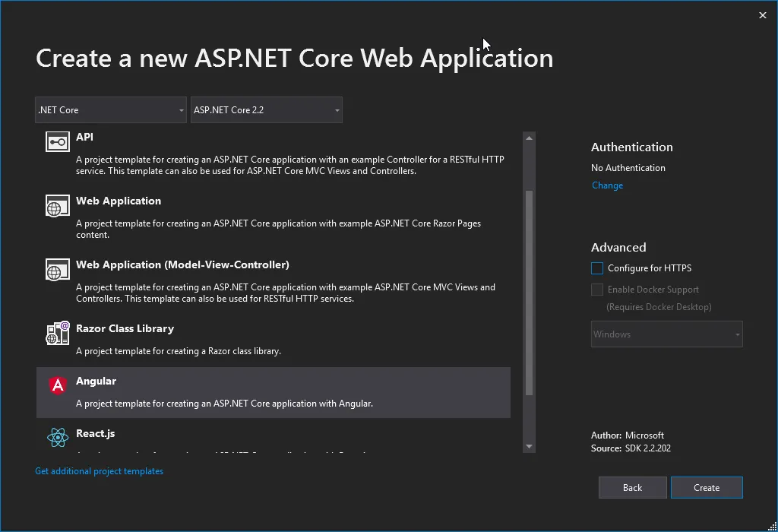Click the red Angular logo icon

[58, 385]
